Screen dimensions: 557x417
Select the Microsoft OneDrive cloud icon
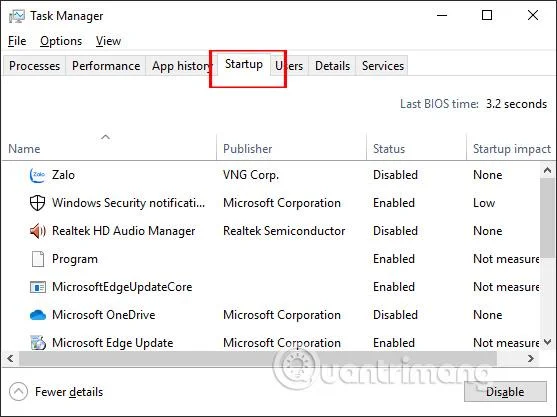38,315
